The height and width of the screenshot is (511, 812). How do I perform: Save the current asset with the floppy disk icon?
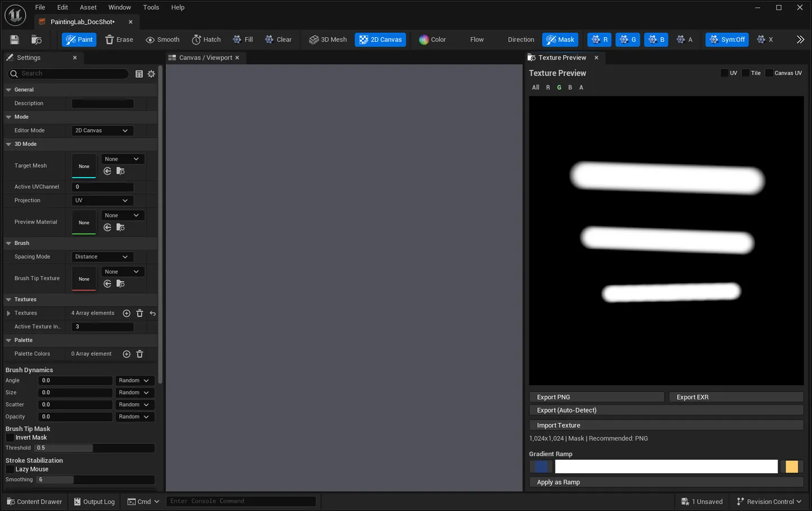tap(15, 39)
